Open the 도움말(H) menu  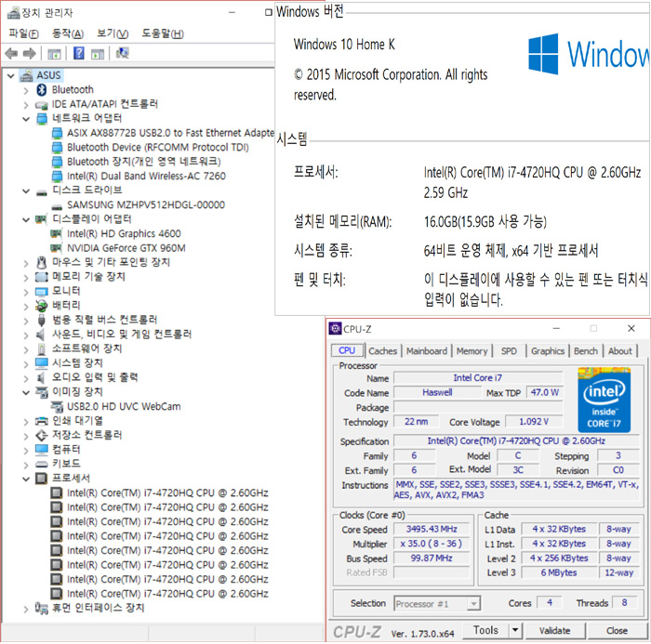[163, 33]
